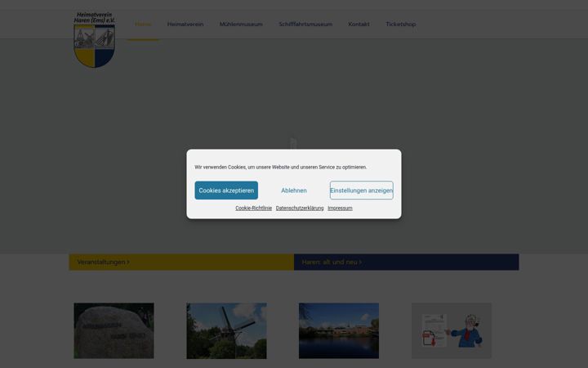Screen dimensions: 588x368
Task: Select the engraved stone thumbnail
Action: point(114,331)
